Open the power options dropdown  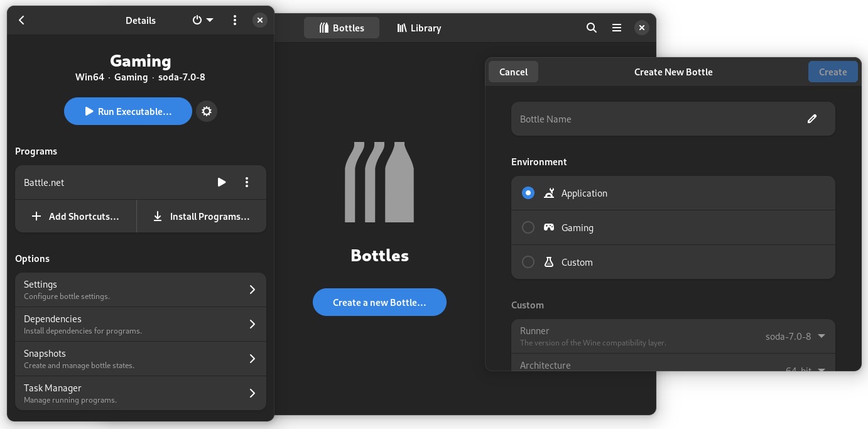click(x=202, y=20)
